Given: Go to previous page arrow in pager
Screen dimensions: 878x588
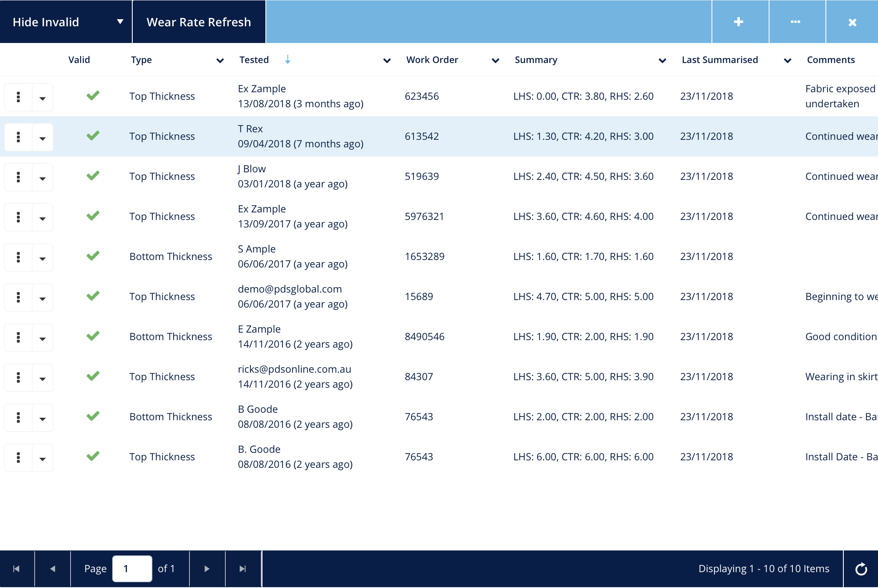Looking at the screenshot, I should (x=53, y=569).
